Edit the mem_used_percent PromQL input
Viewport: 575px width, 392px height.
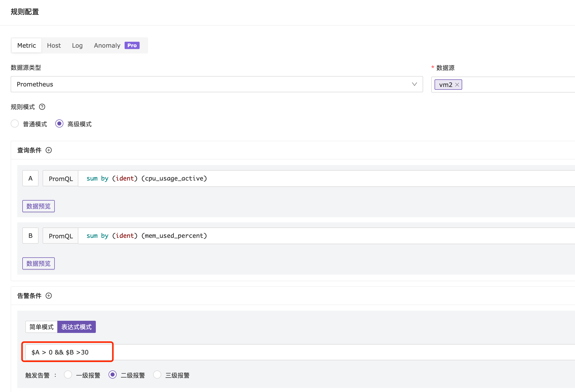(327, 236)
